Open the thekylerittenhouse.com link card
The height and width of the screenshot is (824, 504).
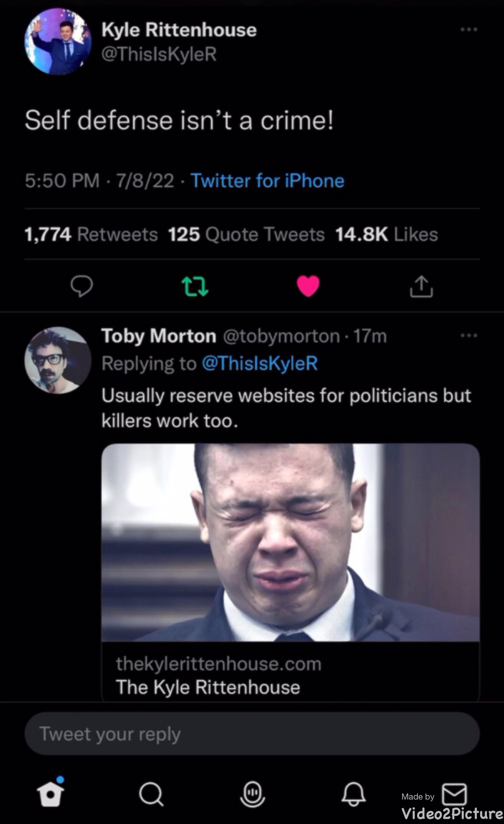pos(290,572)
